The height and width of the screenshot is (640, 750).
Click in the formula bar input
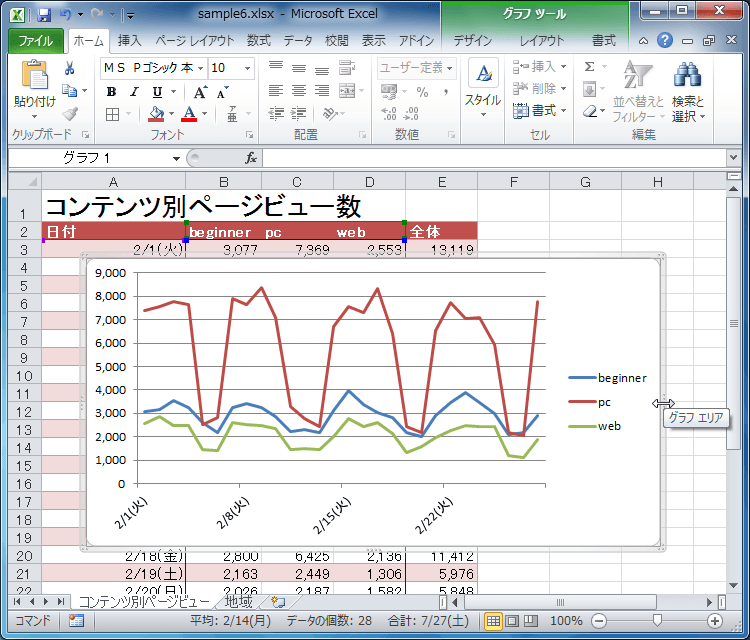(494, 158)
